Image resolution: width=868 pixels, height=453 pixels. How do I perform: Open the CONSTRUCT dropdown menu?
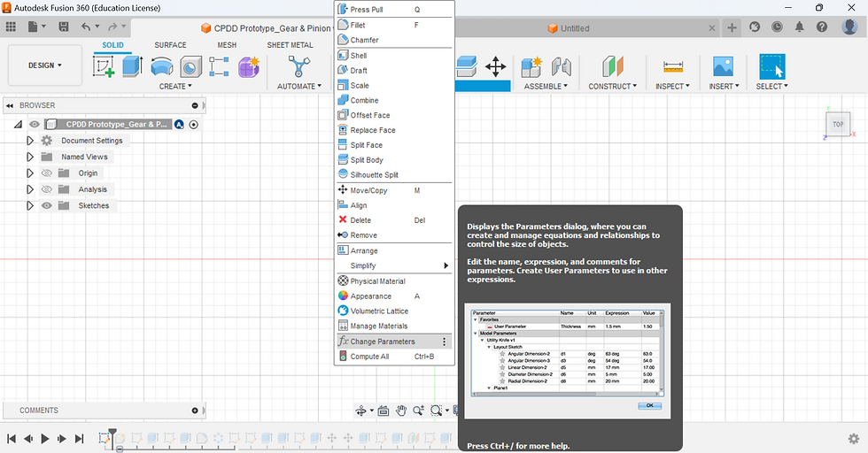pyautogui.click(x=612, y=87)
